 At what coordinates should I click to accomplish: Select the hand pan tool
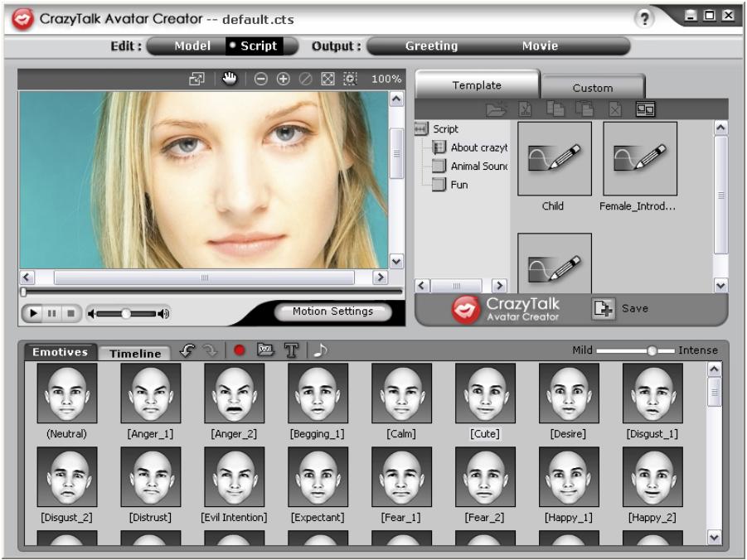pos(230,79)
